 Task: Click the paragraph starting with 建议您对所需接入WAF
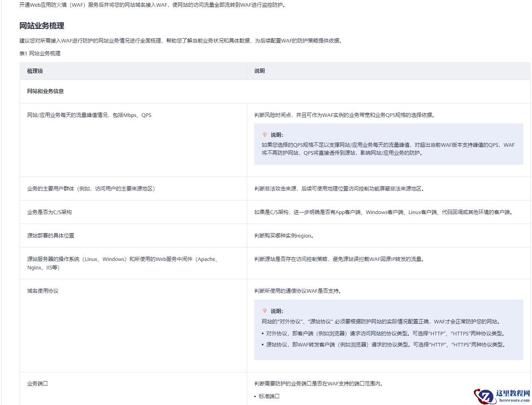(x=181, y=41)
